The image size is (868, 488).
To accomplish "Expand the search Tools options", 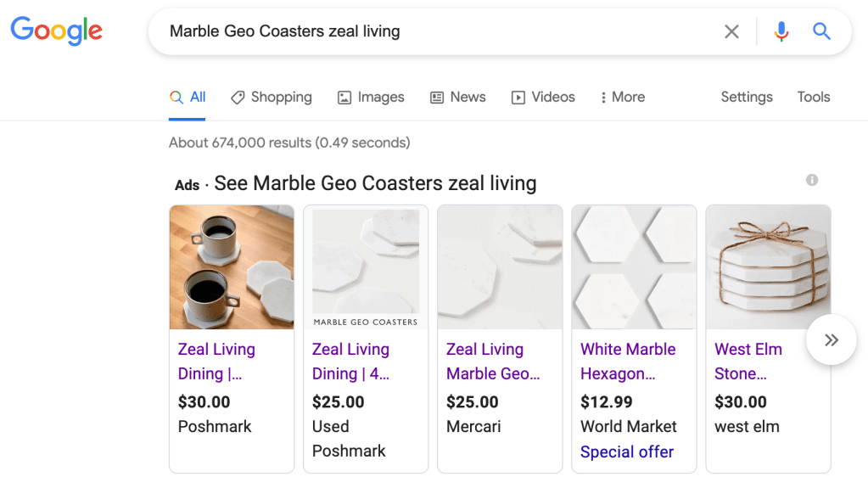I will point(813,97).
